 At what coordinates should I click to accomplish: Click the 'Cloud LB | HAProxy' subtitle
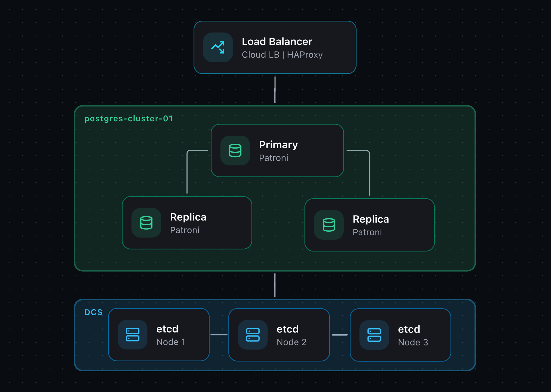[282, 55]
